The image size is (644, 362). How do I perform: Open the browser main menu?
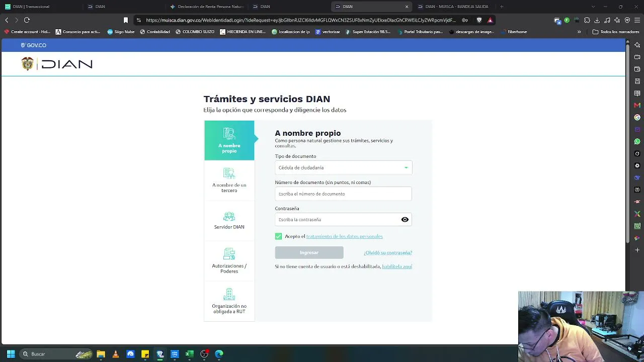click(637, 20)
